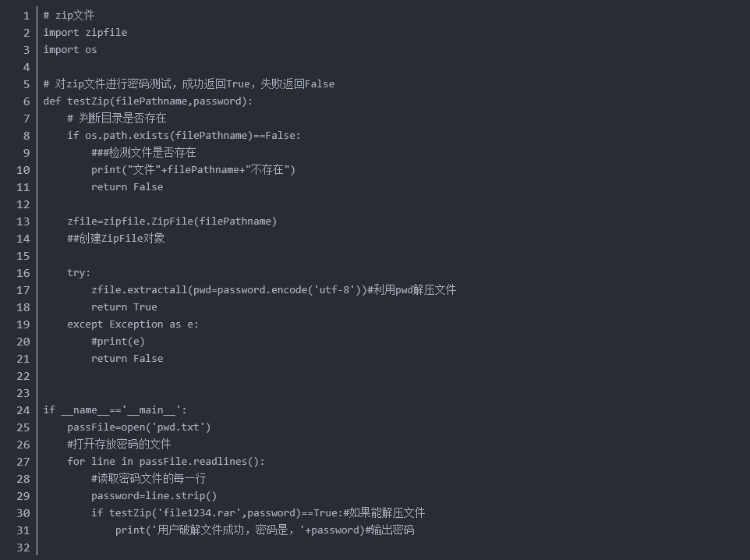Click the passFile=open('pwd.txt') line
This screenshot has width=750, height=560.
tap(139, 427)
